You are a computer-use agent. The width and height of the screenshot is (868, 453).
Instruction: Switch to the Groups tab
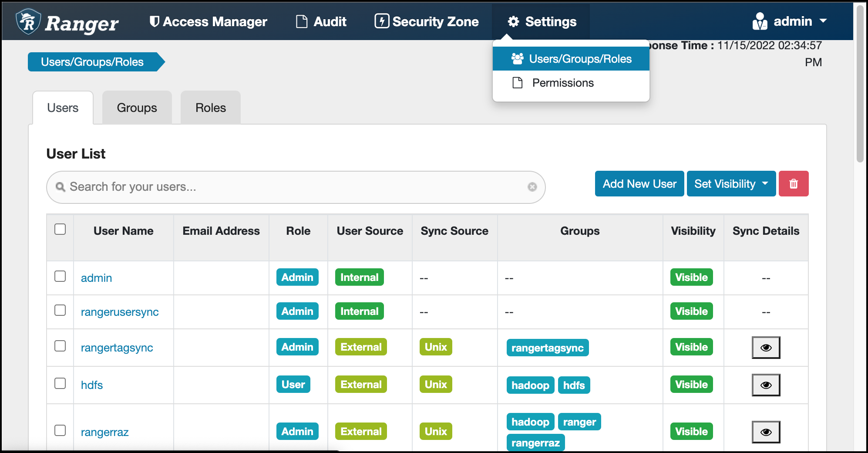coord(137,108)
